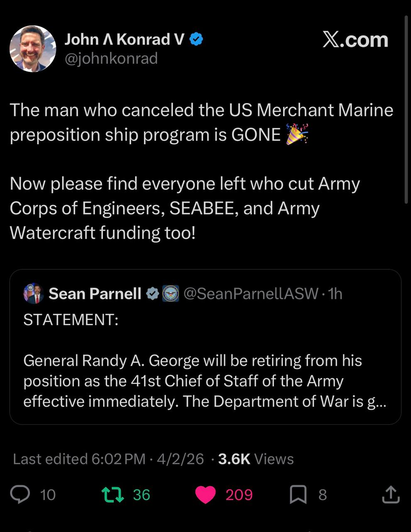Open the share upload icon
411x532 pixels.
[x=391, y=495]
